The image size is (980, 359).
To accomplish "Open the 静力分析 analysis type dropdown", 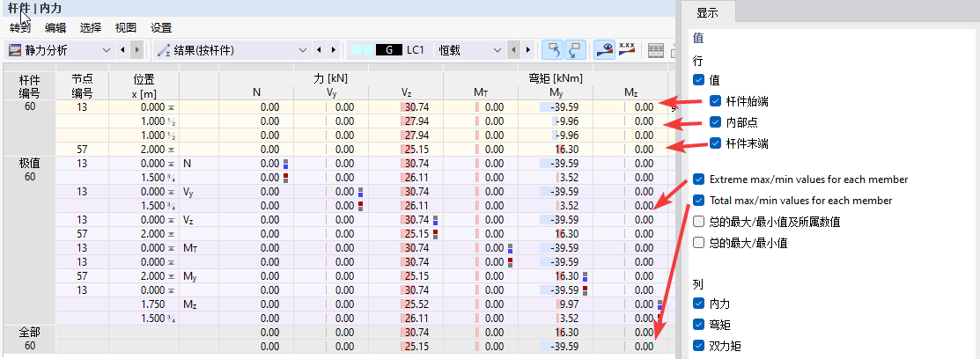I will (59, 50).
